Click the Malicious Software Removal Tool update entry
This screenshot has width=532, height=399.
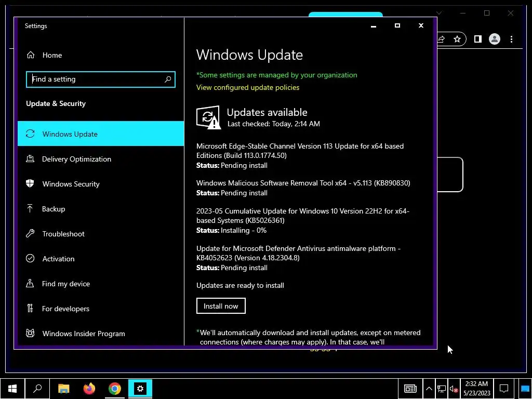point(303,188)
